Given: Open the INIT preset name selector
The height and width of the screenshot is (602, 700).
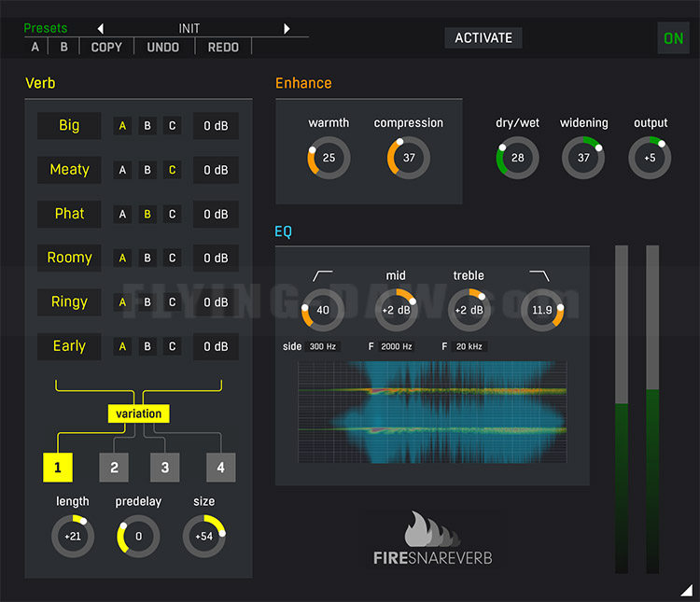Looking at the screenshot, I should coord(189,29).
